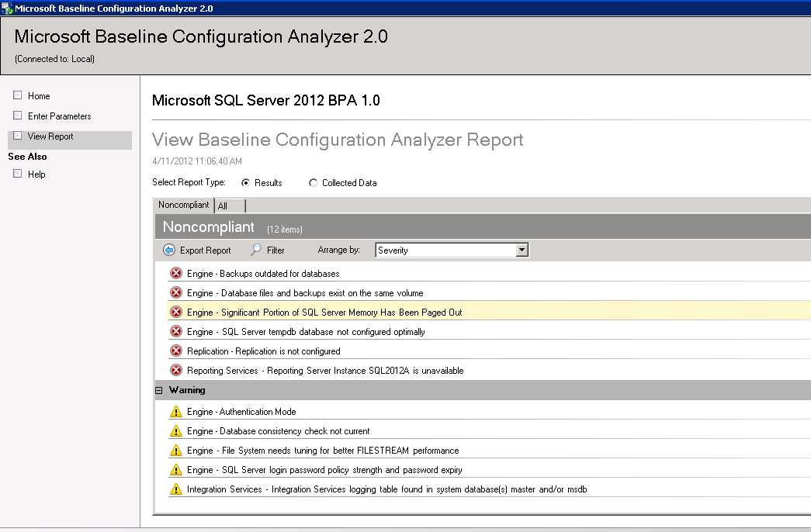Open the Home navigation link
The height and width of the screenshot is (532, 811).
tap(39, 96)
